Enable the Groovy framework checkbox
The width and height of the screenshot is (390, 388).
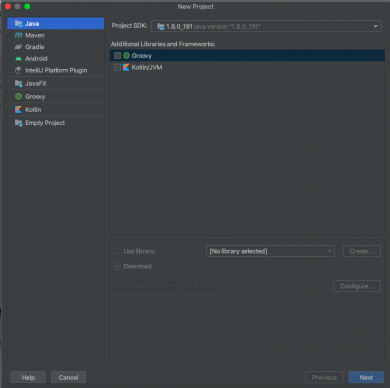[x=117, y=56]
